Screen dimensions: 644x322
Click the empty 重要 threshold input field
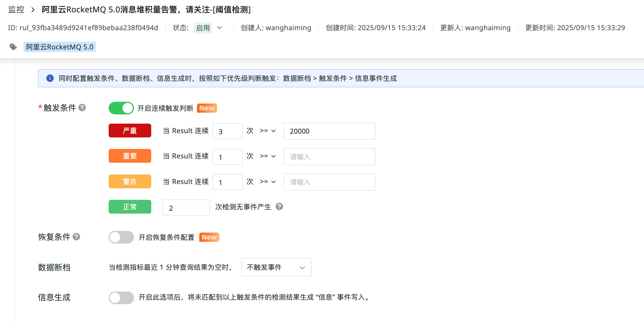(x=329, y=157)
